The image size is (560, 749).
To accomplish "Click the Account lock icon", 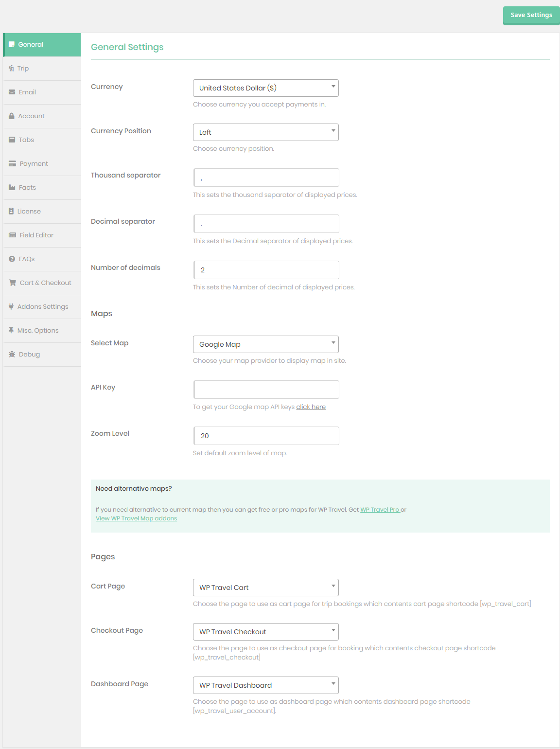I will click(x=12, y=116).
